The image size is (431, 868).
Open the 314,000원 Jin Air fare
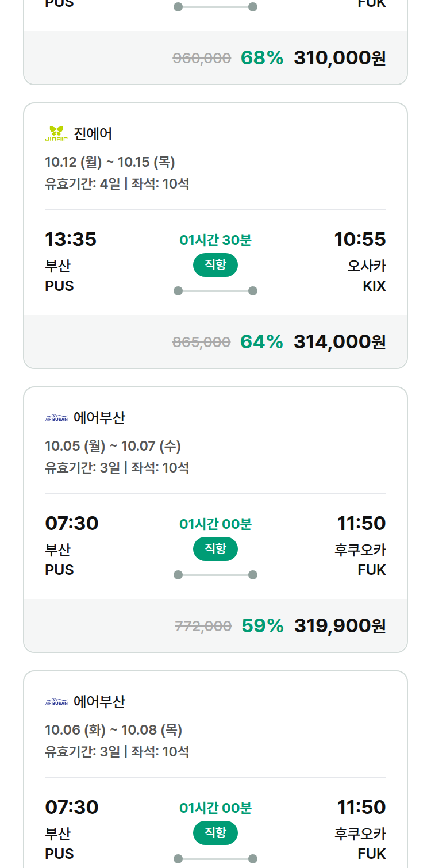pyautogui.click(x=340, y=342)
